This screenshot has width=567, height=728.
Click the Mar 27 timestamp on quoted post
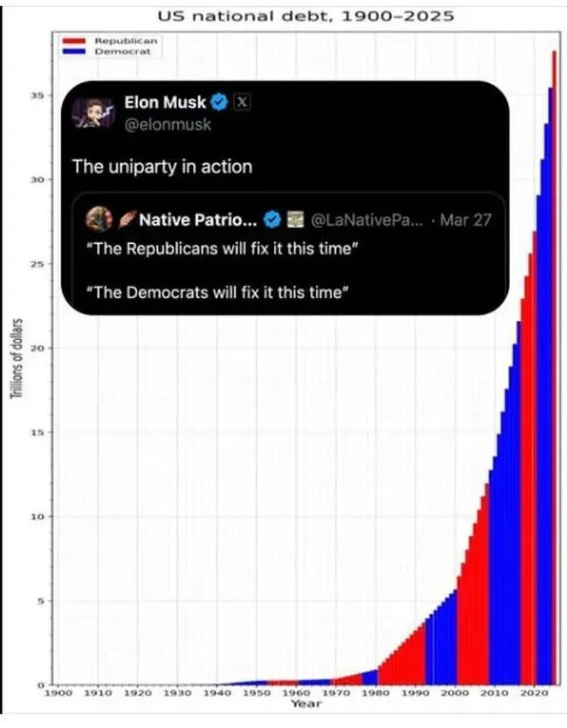[x=466, y=220]
